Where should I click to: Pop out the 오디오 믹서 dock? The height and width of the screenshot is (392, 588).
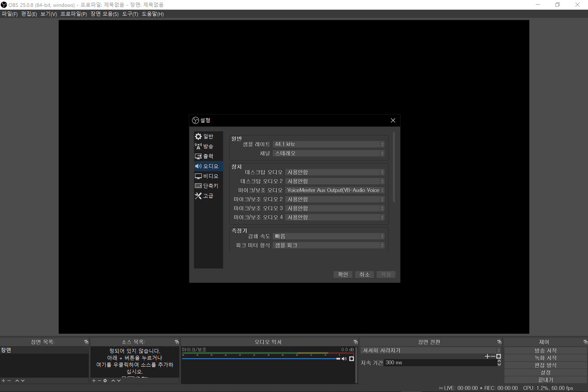point(355,342)
